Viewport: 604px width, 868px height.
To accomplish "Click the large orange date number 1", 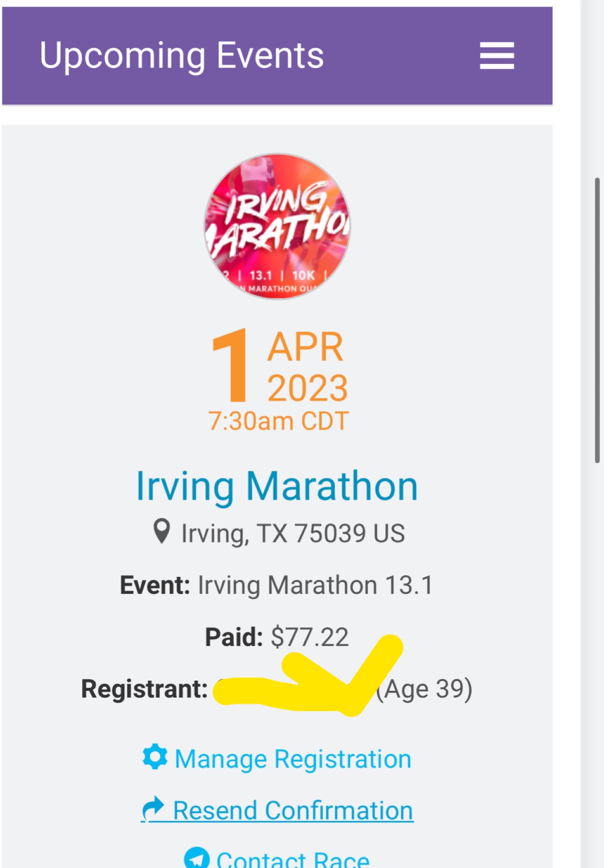I will (x=230, y=365).
